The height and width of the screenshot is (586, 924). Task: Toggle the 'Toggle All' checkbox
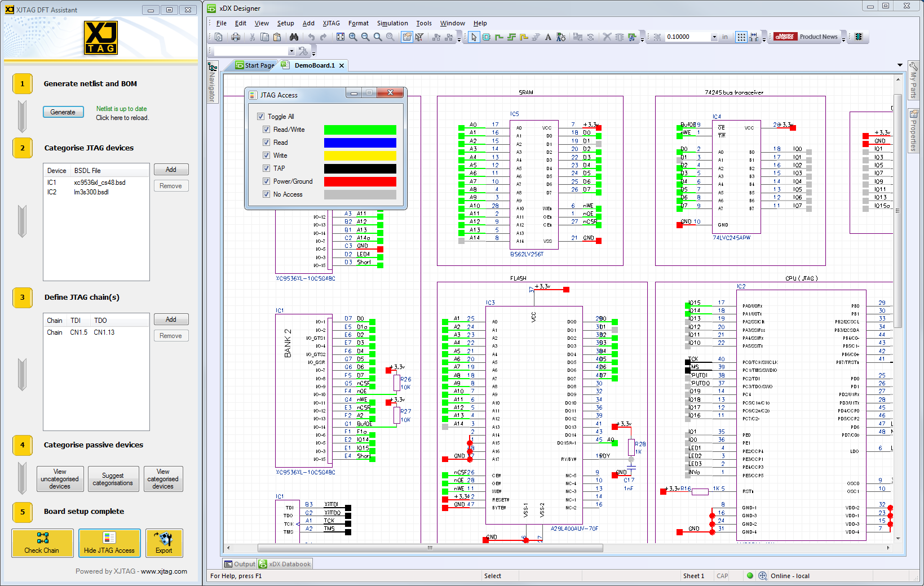click(260, 117)
